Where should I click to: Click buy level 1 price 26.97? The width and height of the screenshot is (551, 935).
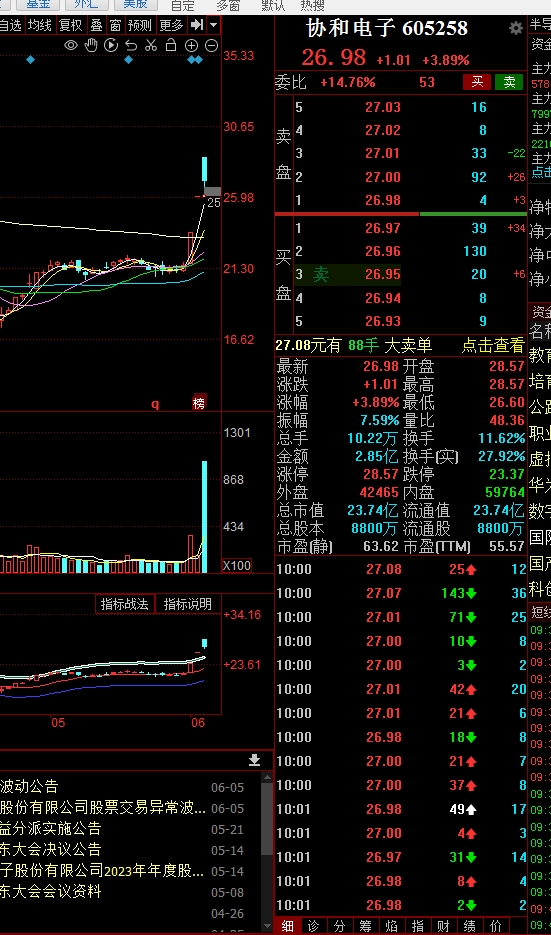click(x=383, y=228)
